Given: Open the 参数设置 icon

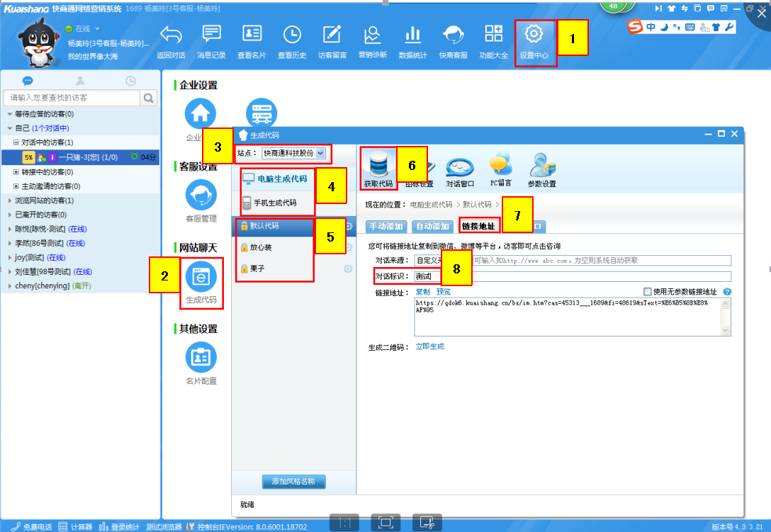Looking at the screenshot, I should click(x=541, y=168).
